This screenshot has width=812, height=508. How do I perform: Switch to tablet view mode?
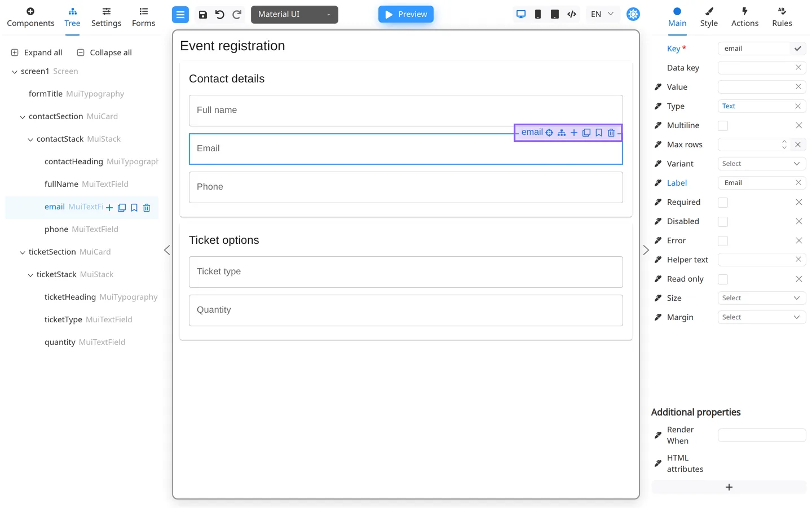[x=555, y=14]
